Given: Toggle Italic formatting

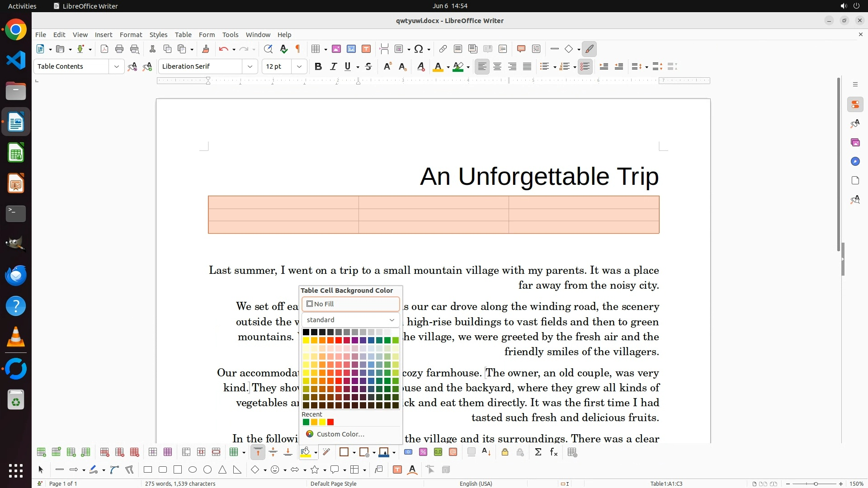Looking at the screenshot, I should [333, 66].
